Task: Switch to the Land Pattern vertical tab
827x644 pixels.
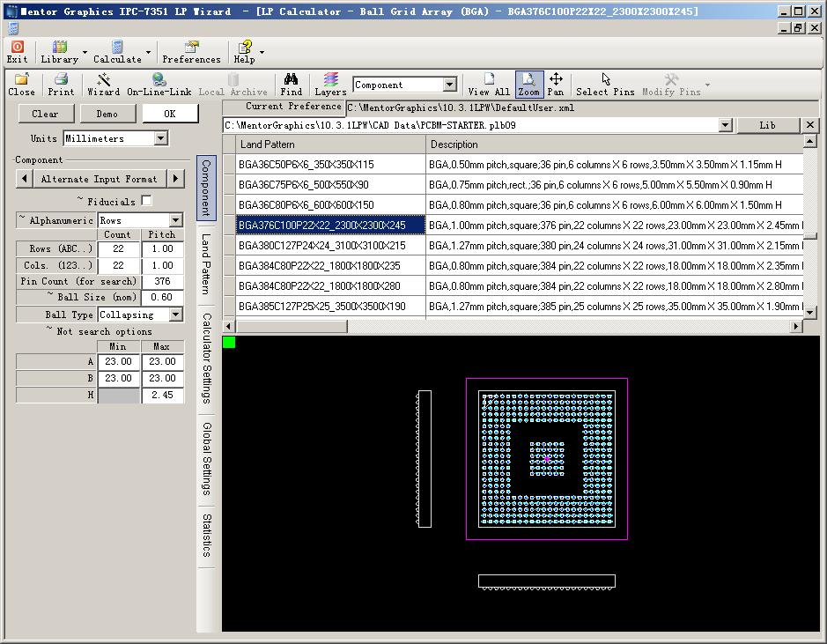Action: pos(206,264)
